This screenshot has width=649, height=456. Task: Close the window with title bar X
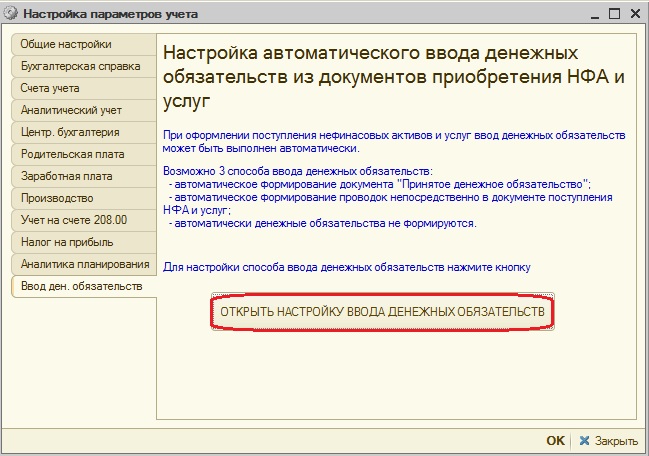pyautogui.click(x=635, y=14)
